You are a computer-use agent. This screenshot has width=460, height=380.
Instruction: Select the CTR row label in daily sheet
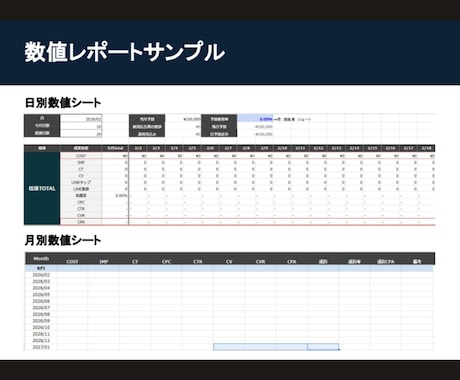click(x=81, y=209)
